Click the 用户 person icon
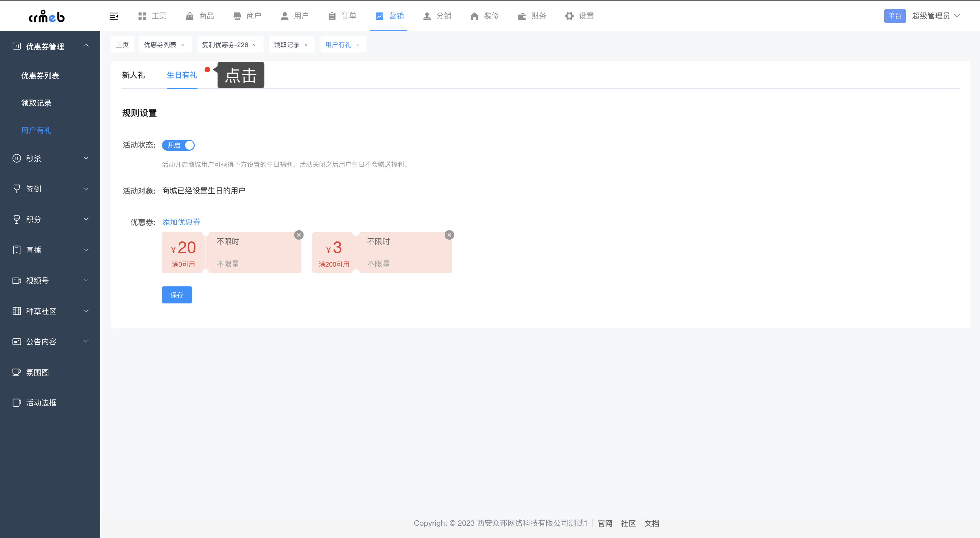The width and height of the screenshot is (980, 538). [x=285, y=16]
